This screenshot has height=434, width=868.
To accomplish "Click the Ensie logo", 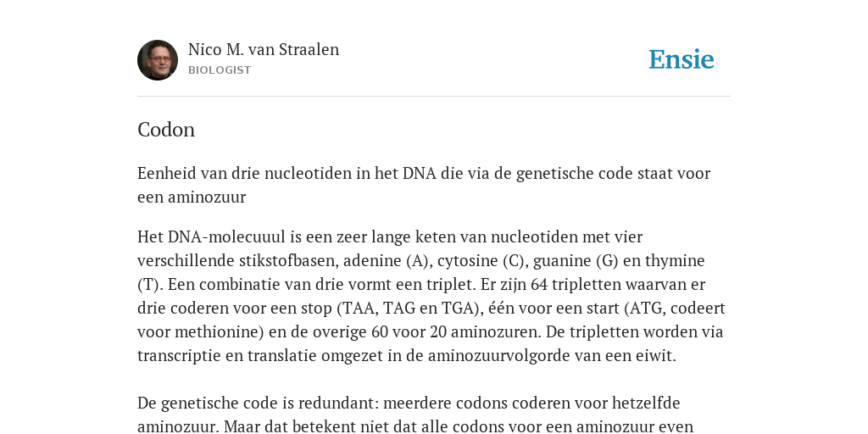I will 682,59.
